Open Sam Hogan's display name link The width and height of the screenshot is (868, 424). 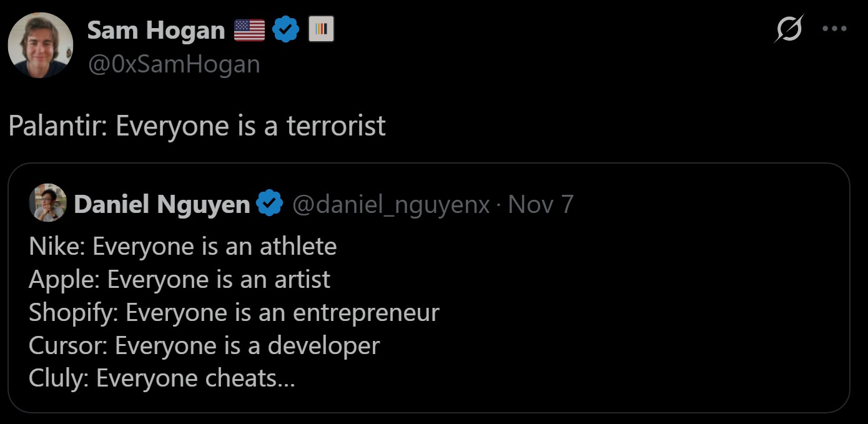pyautogui.click(x=155, y=30)
